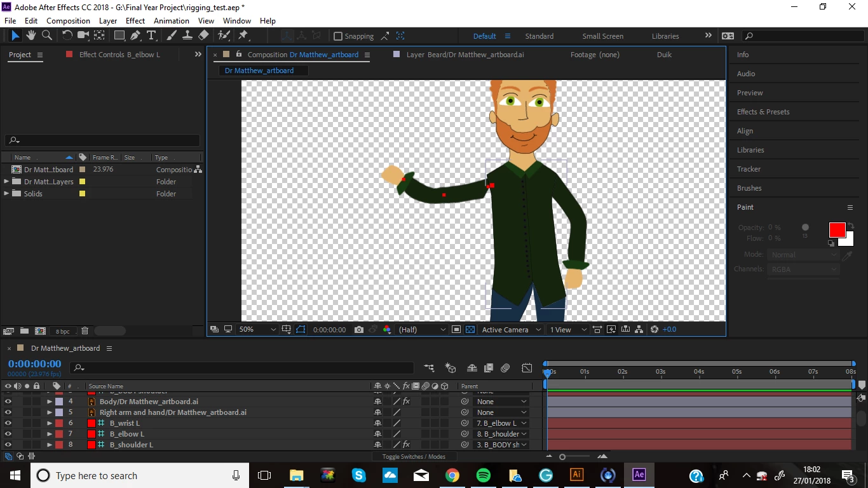Screen dimensions: 868x488
Task: Toggle Mask and Shape Path visibility
Action: (x=301, y=330)
